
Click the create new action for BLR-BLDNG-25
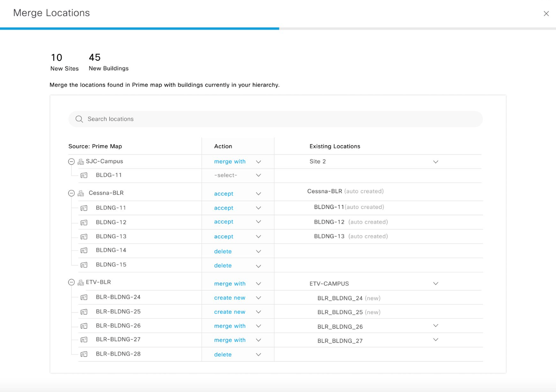click(230, 312)
